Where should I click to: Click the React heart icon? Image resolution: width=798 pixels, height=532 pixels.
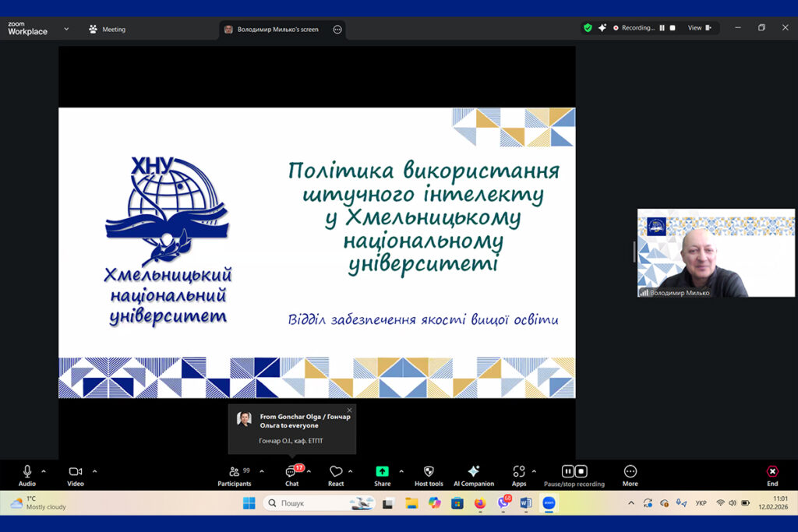(x=336, y=472)
